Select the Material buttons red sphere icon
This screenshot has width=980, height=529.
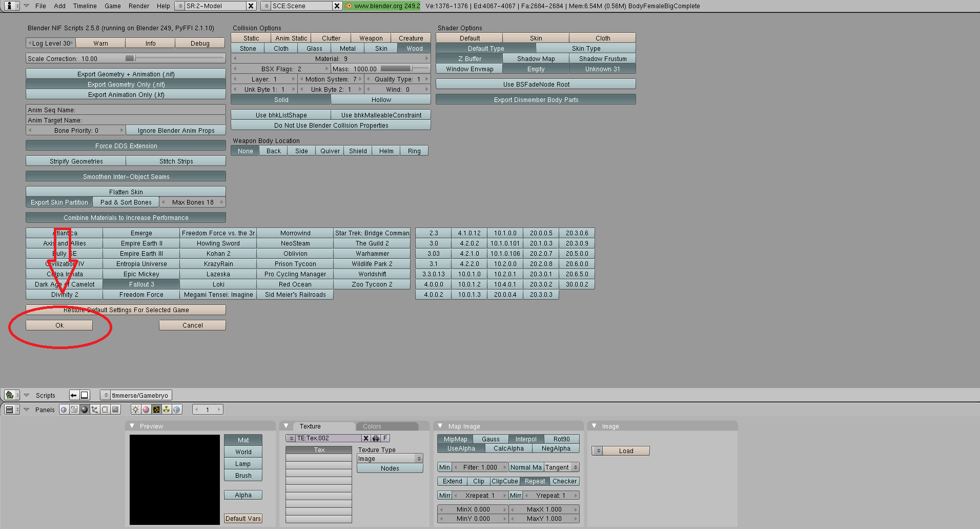coord(146,409)
